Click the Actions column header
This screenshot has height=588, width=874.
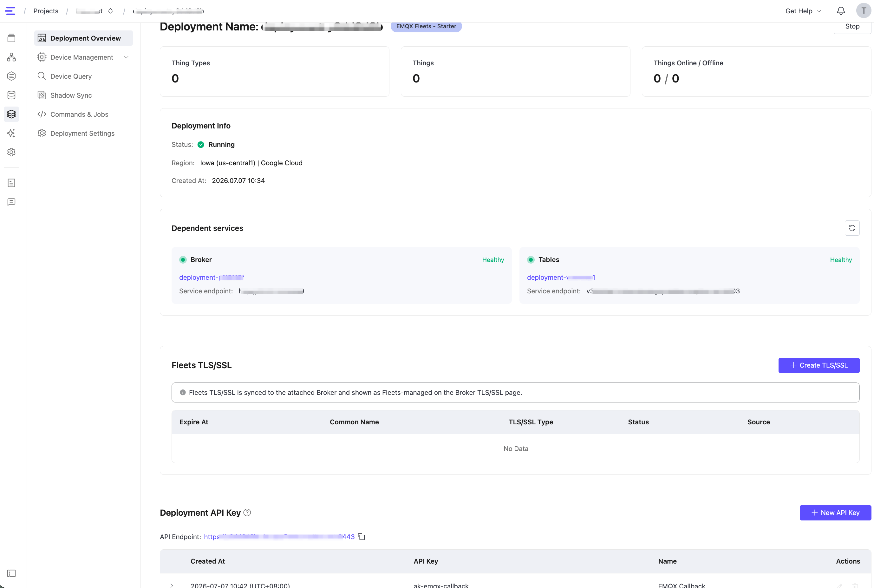[x=848, y=561]
